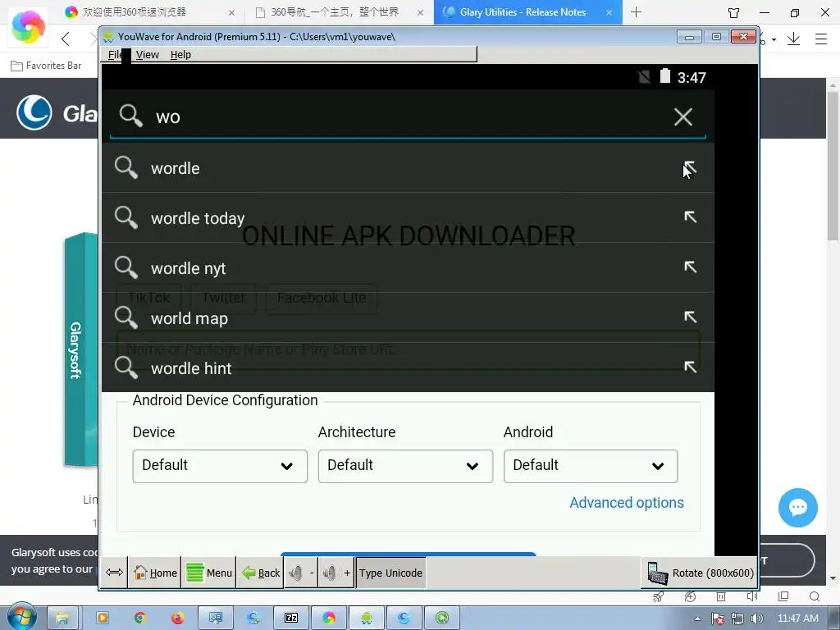This screenshot has width=840, height=630.
Task: Open the Advanced options link
Action: click(x=626, y=503)
